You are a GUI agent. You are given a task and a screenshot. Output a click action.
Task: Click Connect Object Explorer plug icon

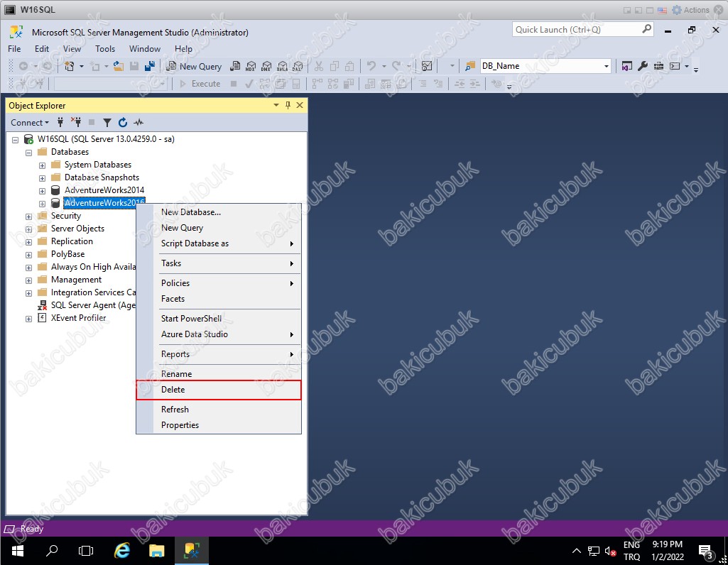tap(60, 123)
